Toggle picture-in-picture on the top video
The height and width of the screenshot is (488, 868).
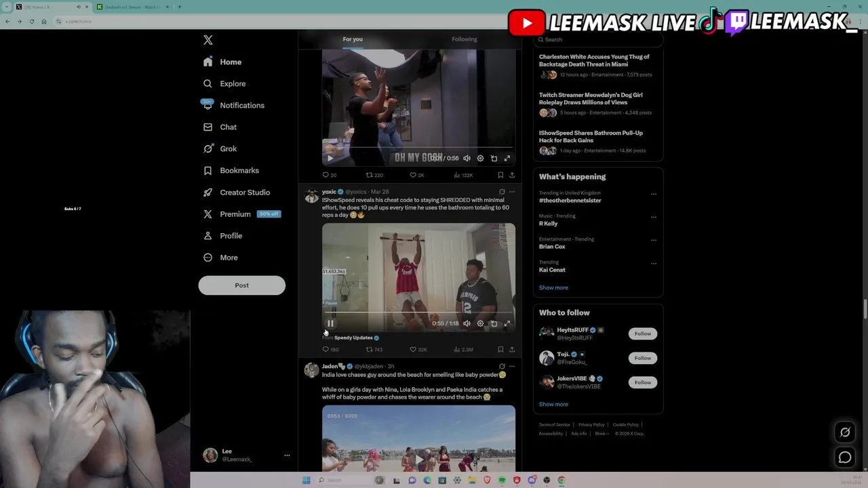494,158
